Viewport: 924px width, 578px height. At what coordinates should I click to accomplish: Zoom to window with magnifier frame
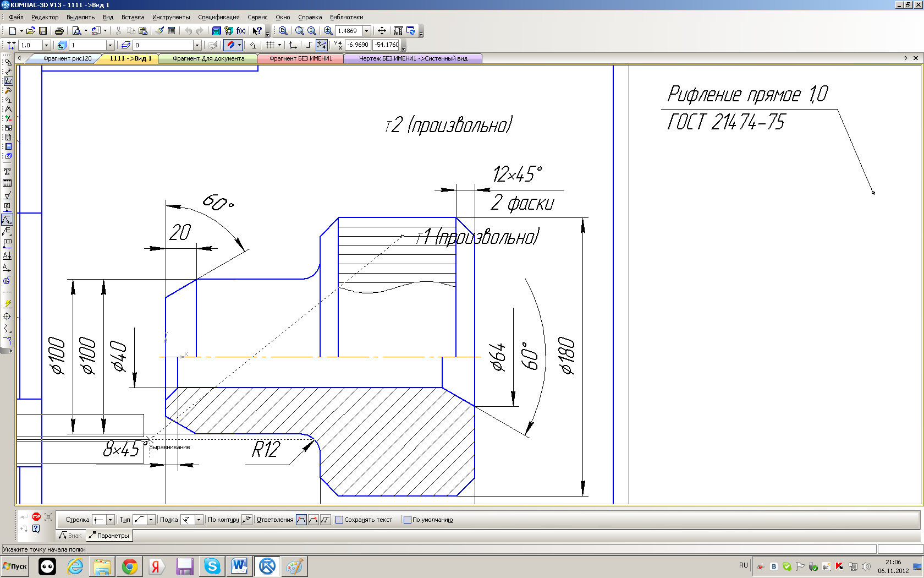point(300,31)
